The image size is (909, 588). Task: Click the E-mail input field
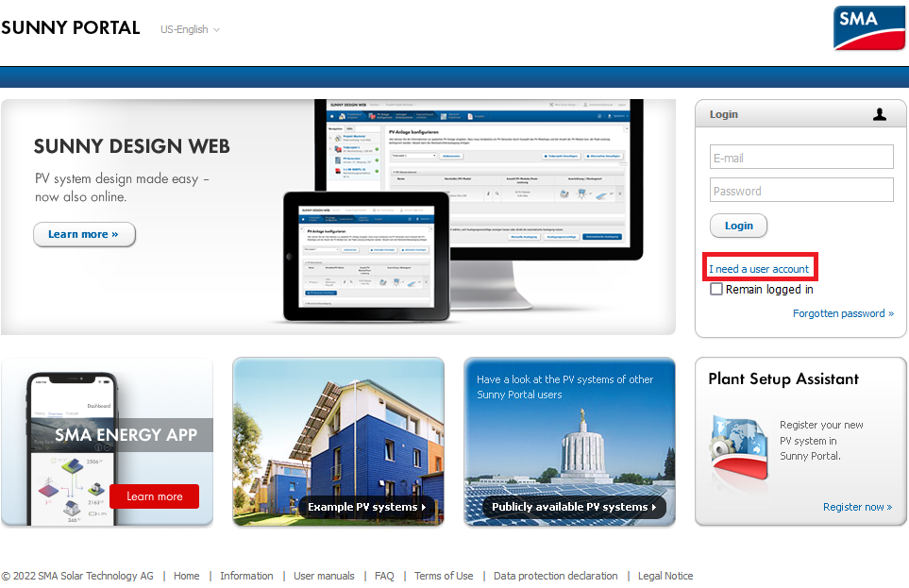click(x=800, y=157)
